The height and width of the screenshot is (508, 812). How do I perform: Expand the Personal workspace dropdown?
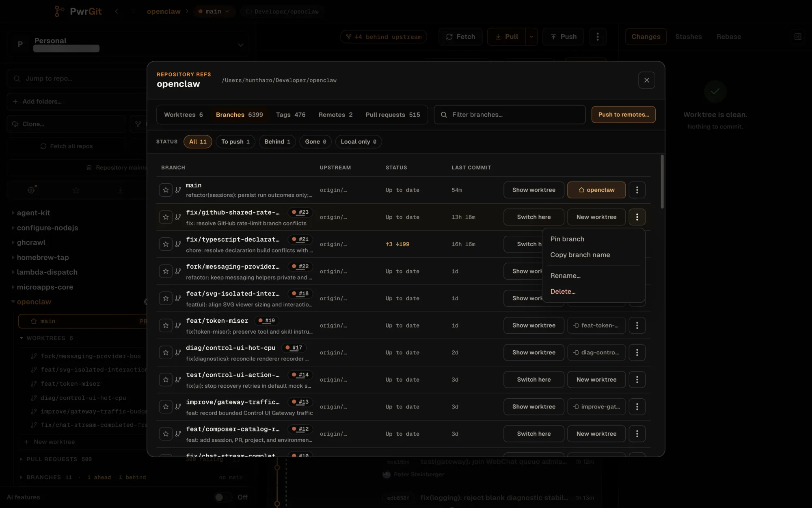240,45
